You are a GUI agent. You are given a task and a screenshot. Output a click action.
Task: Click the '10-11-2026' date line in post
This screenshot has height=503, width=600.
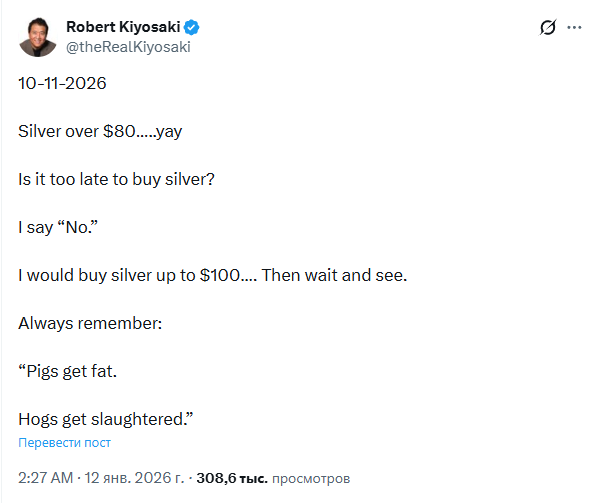[x=62, y=83]
